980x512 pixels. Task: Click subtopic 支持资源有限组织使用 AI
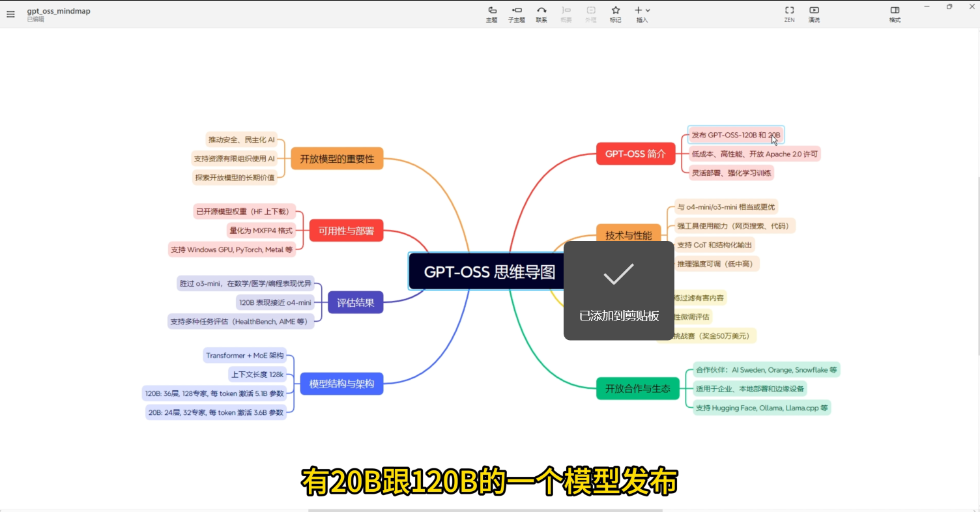coord(234,158)
